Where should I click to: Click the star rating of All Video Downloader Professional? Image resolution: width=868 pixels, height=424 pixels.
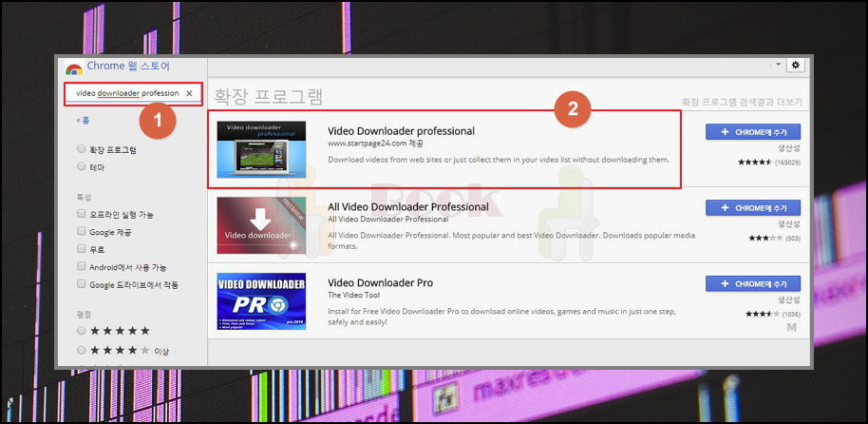click(x=765, y=239)
